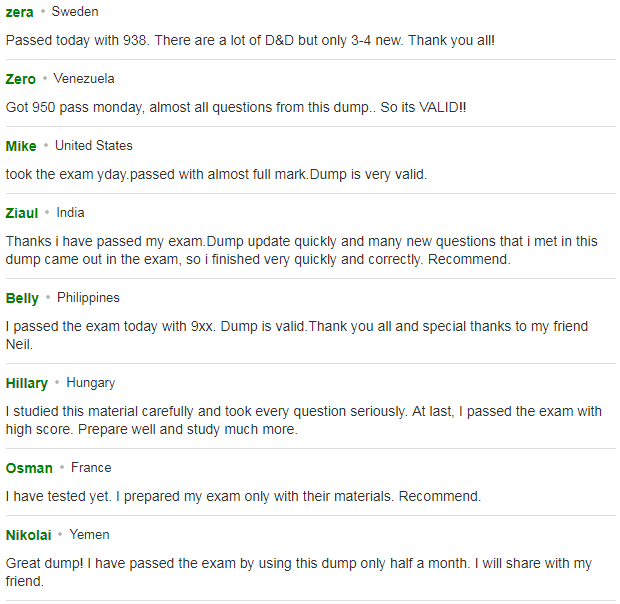Select the Yemen location text
This screenshot has width=620, height=604.
(89, 535)
